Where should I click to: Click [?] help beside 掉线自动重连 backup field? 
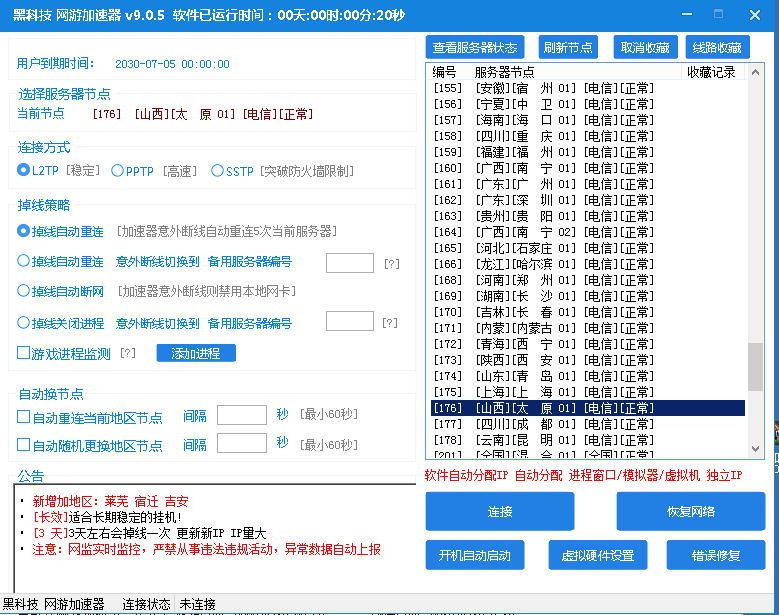point(392,264)
